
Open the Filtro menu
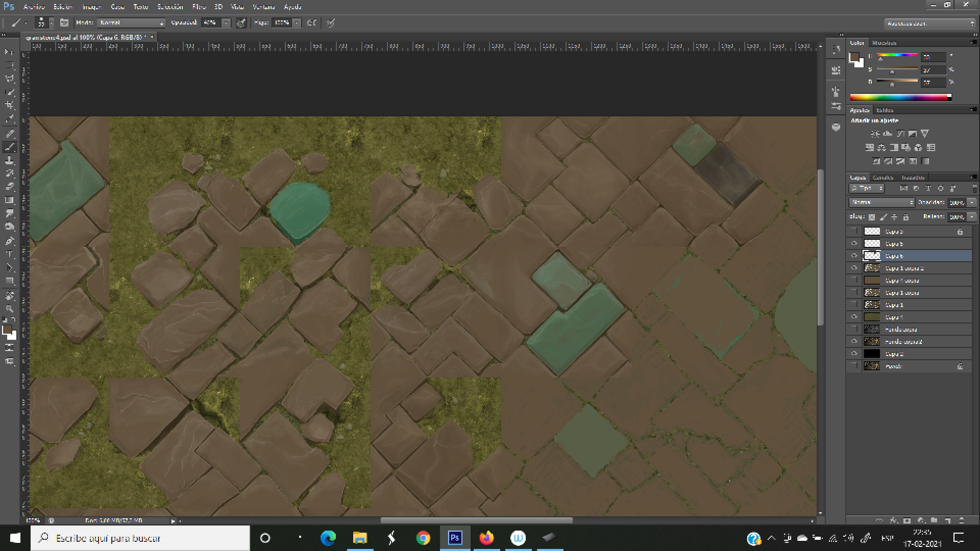click(199, 7)
